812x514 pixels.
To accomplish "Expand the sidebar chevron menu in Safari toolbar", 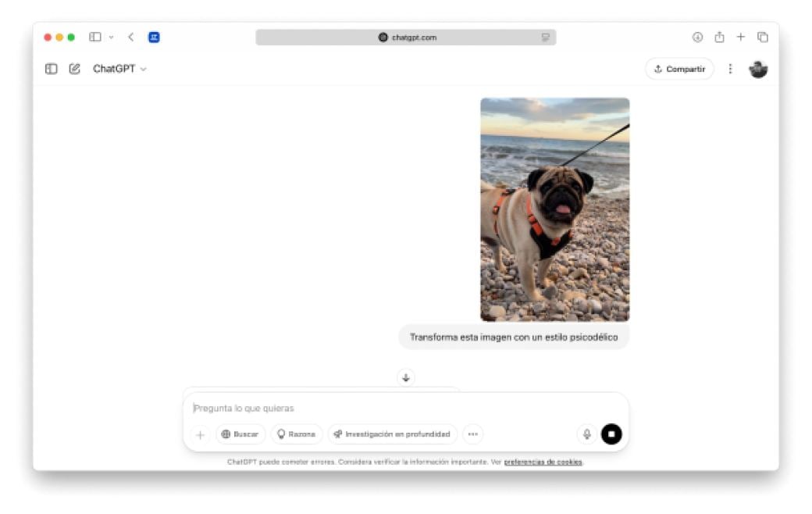I will coord(112,37).
